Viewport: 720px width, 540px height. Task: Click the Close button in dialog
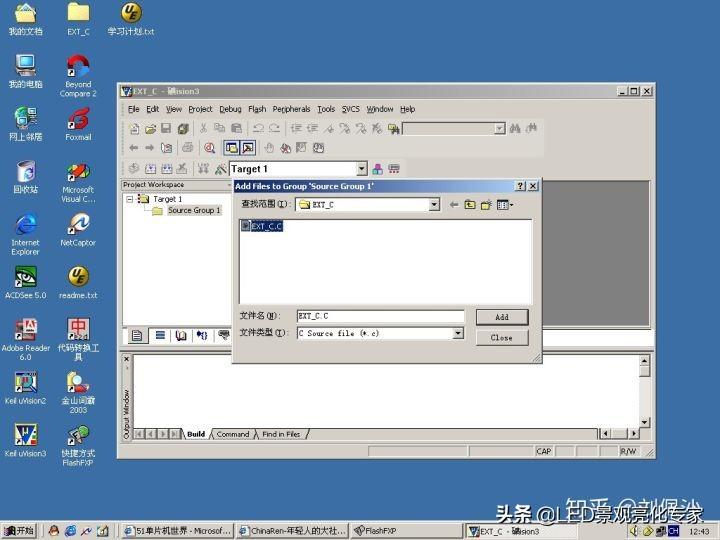[x=502, y=338]
